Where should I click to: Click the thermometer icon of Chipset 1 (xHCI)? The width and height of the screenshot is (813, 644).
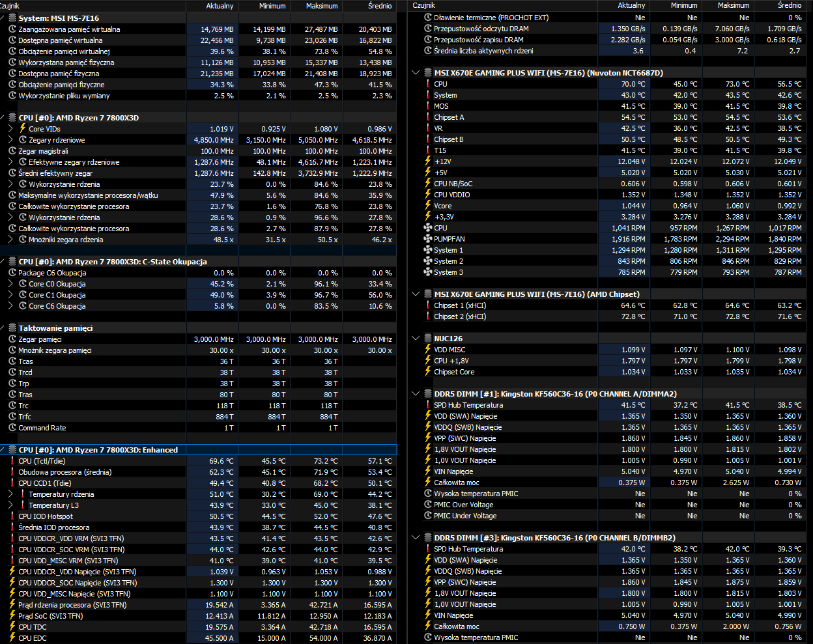(x=428, y=305)
